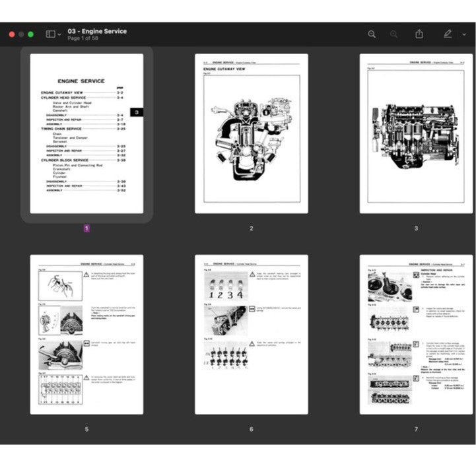This screenshot has height=476, width=476.
Task: Click the zoom in magnifier icon
Action: coord(394,34)
